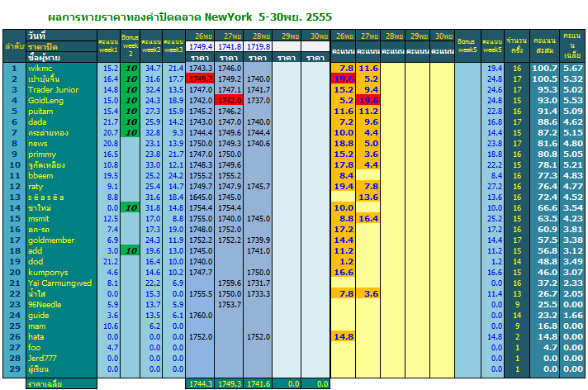Click the cumulative score 95.3

(544, 90)
